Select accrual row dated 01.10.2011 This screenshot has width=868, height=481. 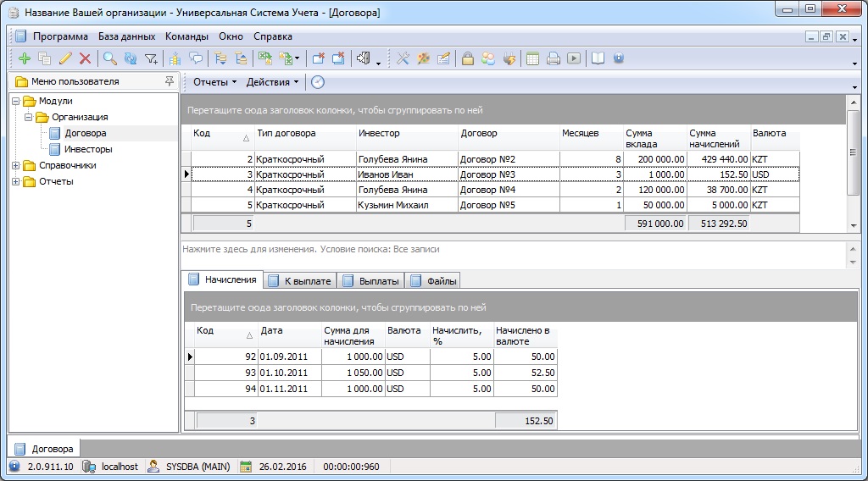371,373
